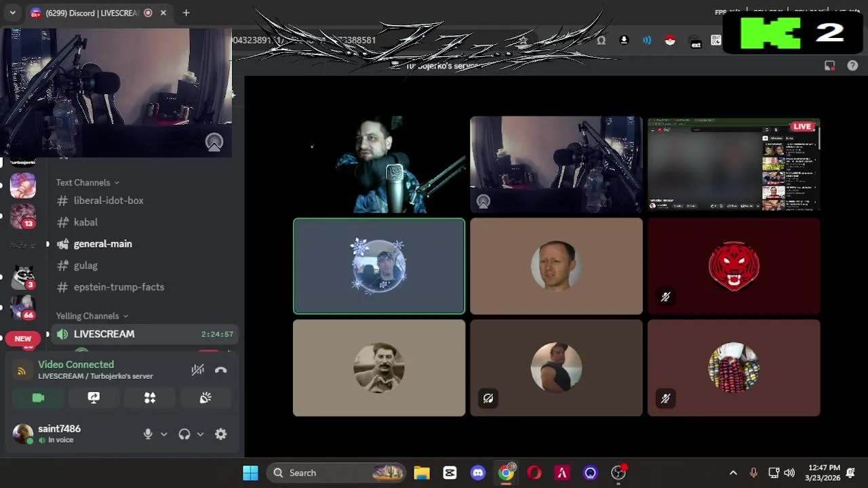Collapse the Yelling Channels category
The width and height of the screenshot is (868, 488).
click(92, 316)
